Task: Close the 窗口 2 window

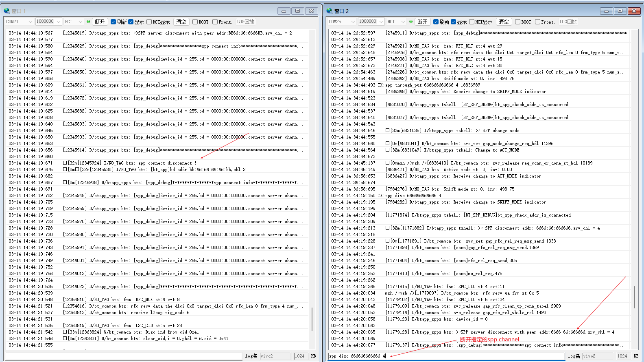Action: pyautogui.click(x=634, y=11)
